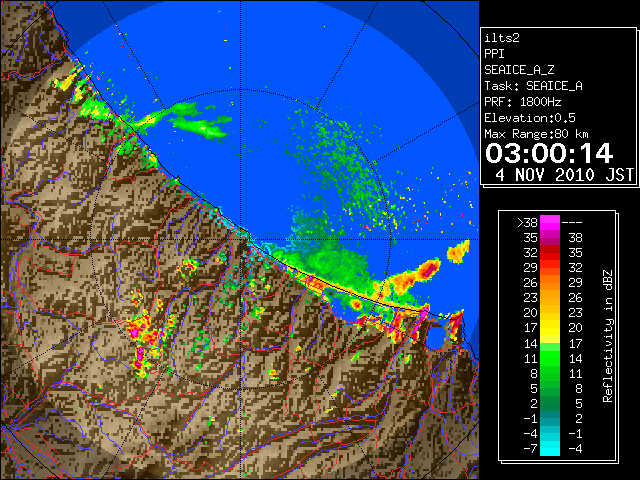The width and height of the screenshot is (640, 480).
Task: Click the 03:00:14 timestamp
Action: tap(549, 153)
